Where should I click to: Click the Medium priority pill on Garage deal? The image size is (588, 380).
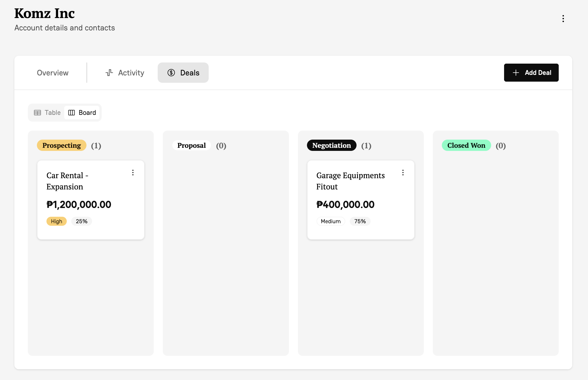pos(331,221)
